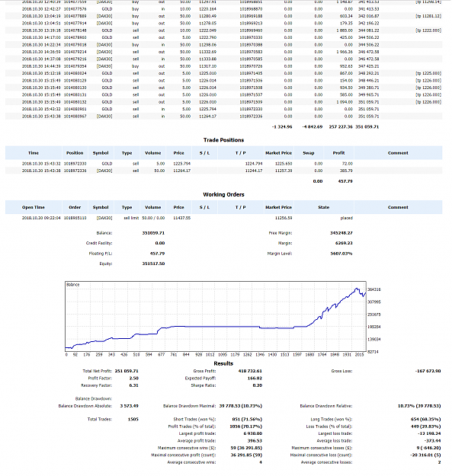Click 'Market Price' header in Working Orders table
The height and width of the screenshot is (476, 452).
pyautogui.click(x=278, y=207)
